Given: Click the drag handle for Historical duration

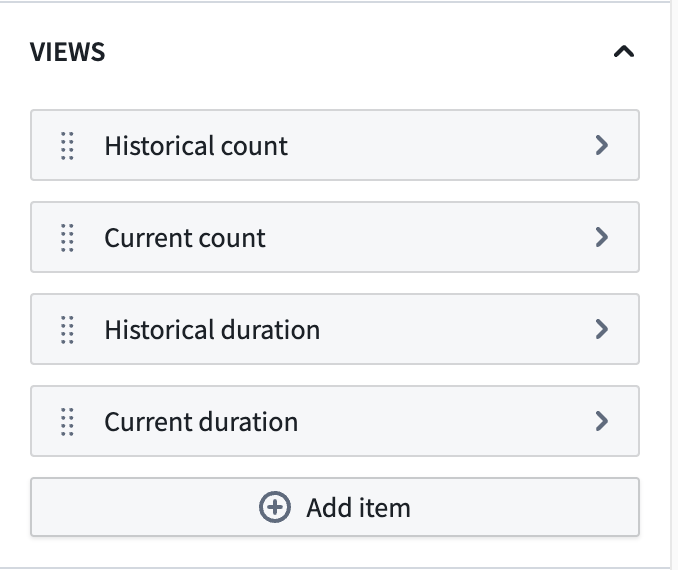Looking at the screenshot, I should point(67,330).
